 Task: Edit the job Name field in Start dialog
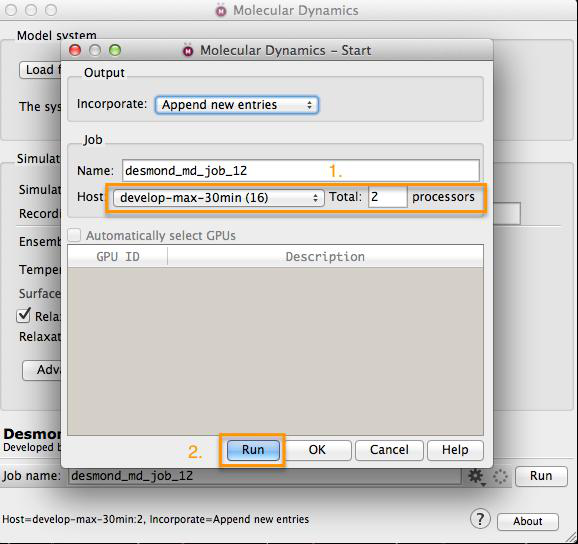(x=300, y=171)
